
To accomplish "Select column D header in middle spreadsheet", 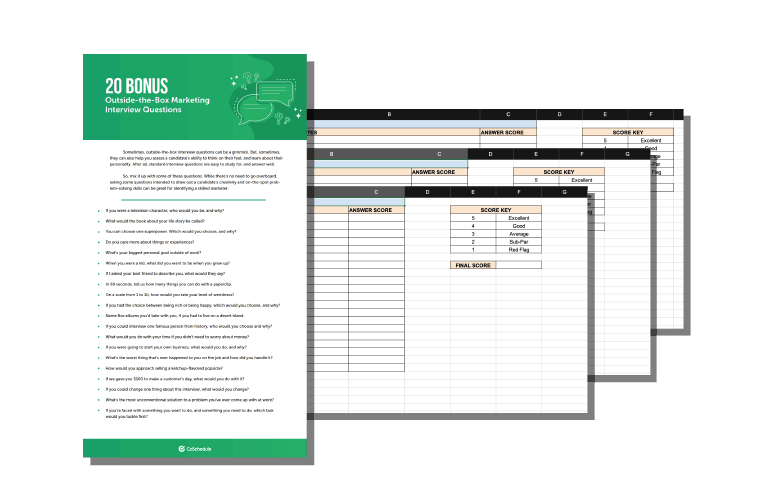I will (490, 154).
